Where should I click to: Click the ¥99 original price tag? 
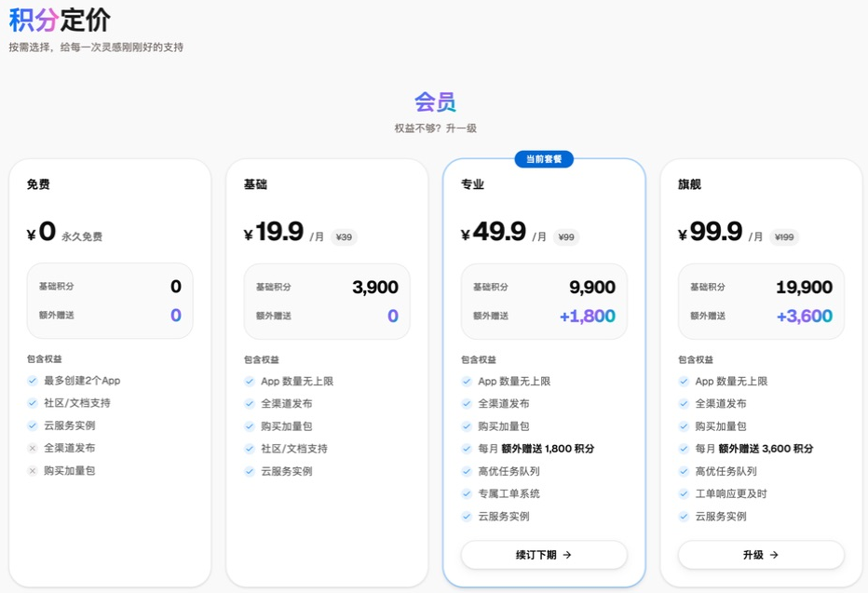tap(565, 237)
